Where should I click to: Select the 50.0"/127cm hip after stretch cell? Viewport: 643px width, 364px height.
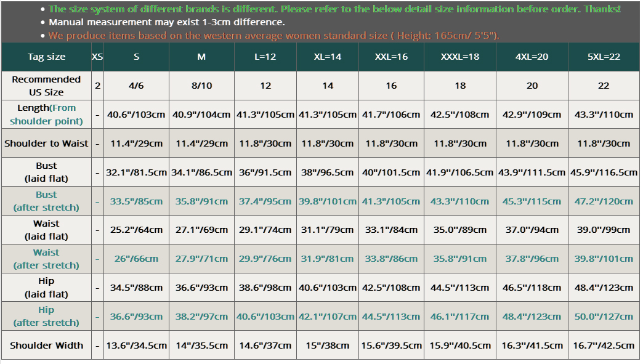[603, 317]
